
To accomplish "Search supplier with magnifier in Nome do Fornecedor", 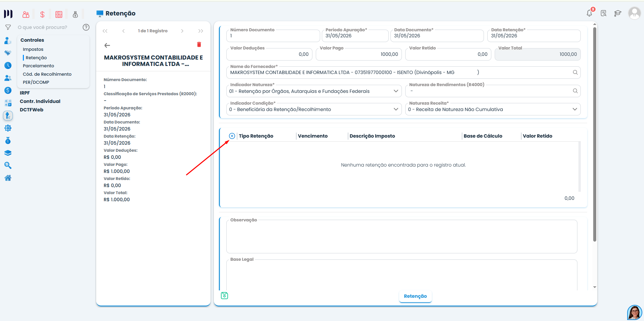I will pyautogui.click(x=575, y=72).
